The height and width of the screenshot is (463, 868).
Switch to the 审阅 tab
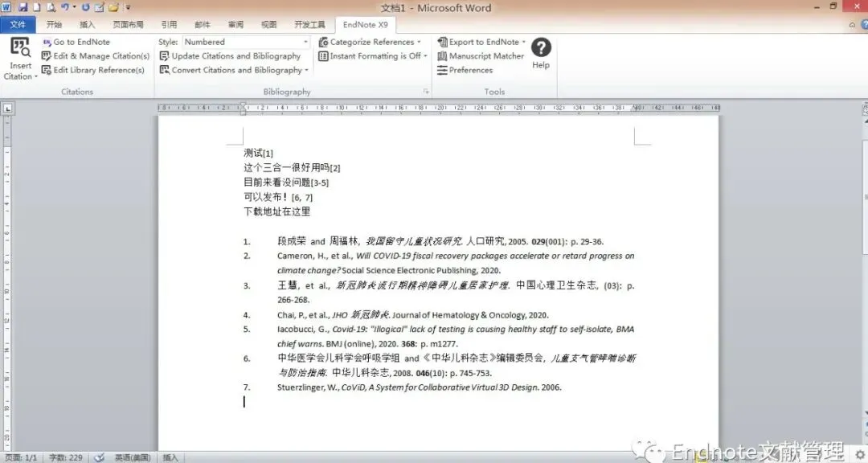[235, 24]
